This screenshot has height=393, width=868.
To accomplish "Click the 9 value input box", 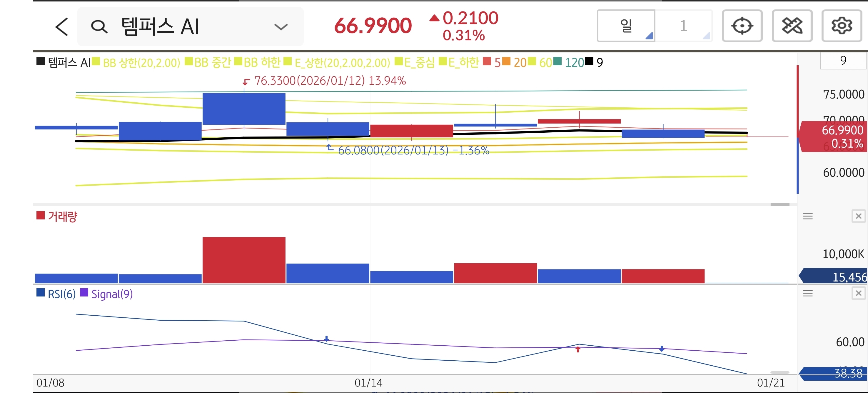I will click(x=843, y=61).
